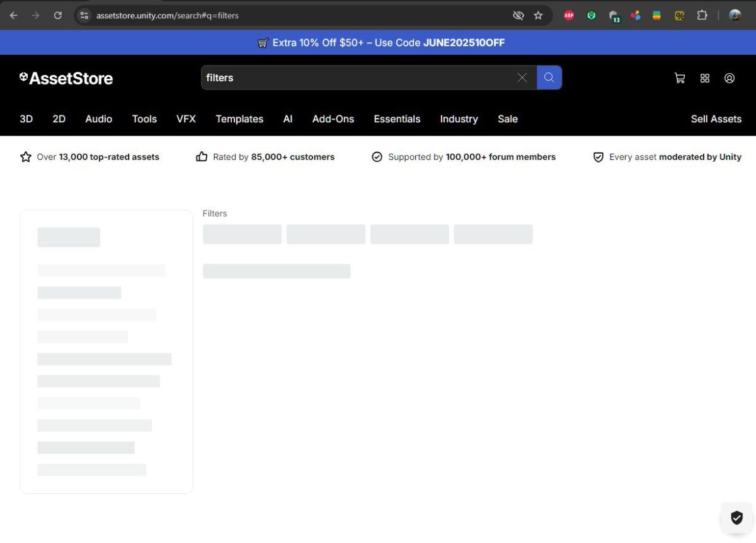Focus the search box containing filters
Screen dimensions: 756x543
359,77
